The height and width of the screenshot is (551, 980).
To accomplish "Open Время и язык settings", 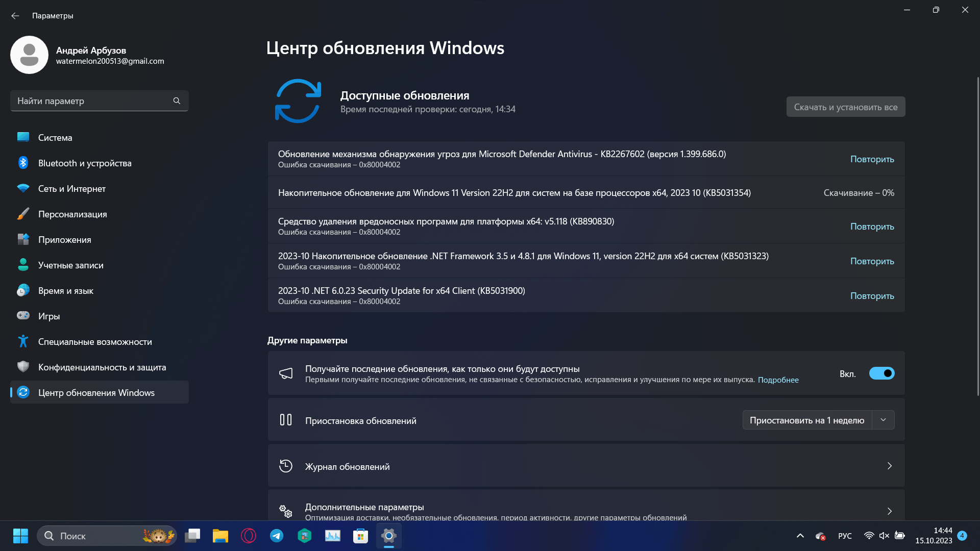I will (100, 290).
